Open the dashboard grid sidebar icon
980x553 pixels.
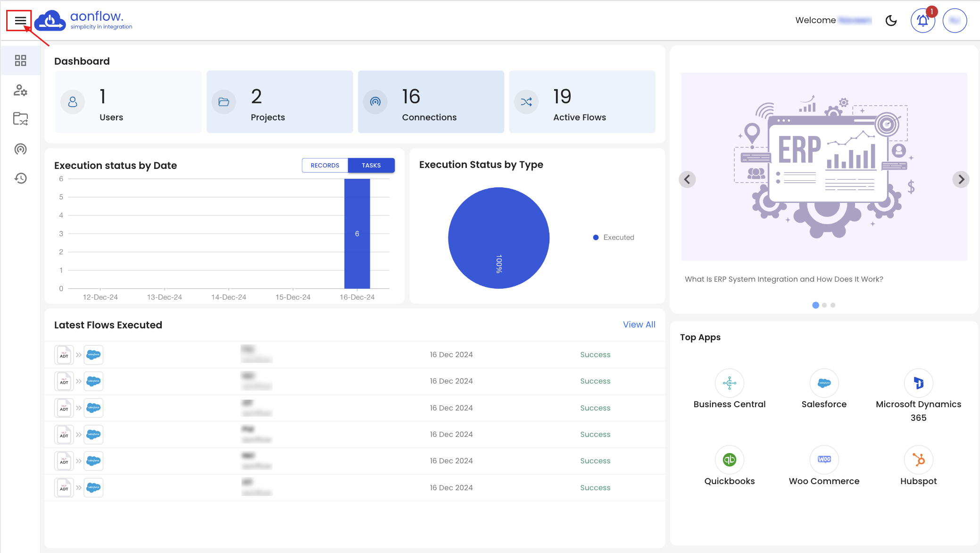click(20, 60)
